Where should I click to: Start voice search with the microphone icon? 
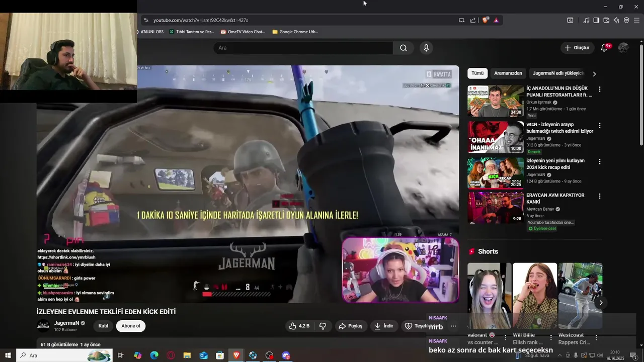426,48
